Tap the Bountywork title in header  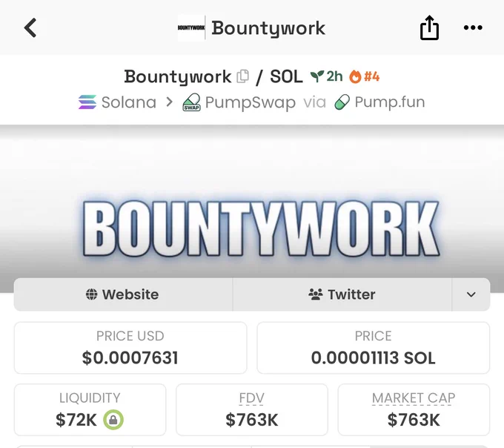268,28
